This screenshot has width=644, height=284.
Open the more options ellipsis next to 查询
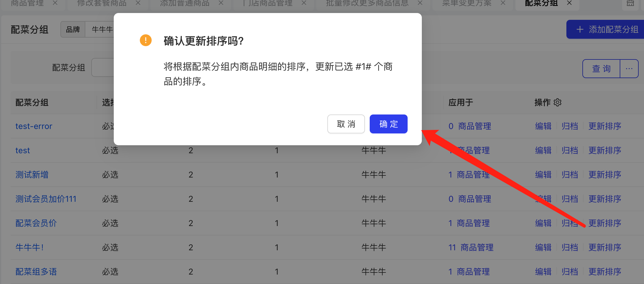[629, 69]
